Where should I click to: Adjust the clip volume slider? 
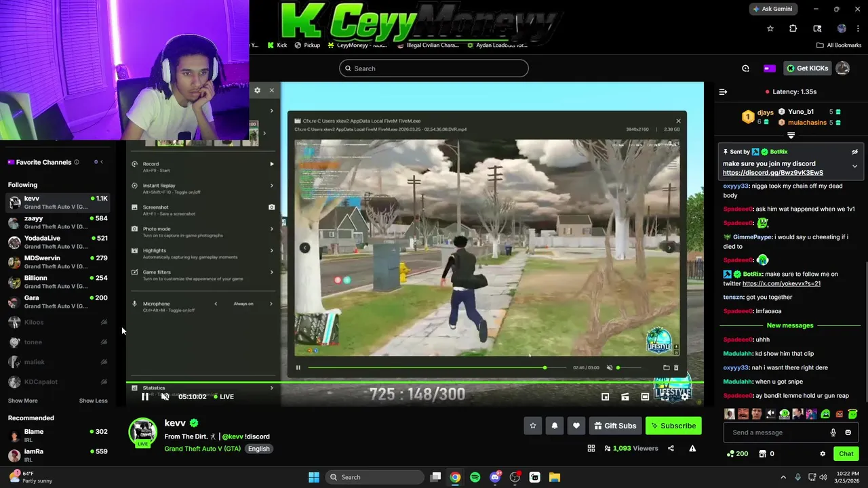coord(629,367)
